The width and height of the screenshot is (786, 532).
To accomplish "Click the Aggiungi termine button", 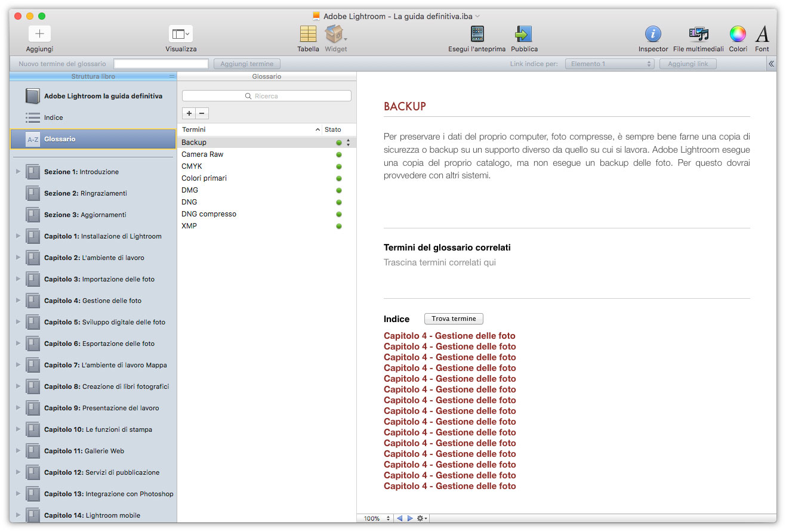I will coord(247,64).
